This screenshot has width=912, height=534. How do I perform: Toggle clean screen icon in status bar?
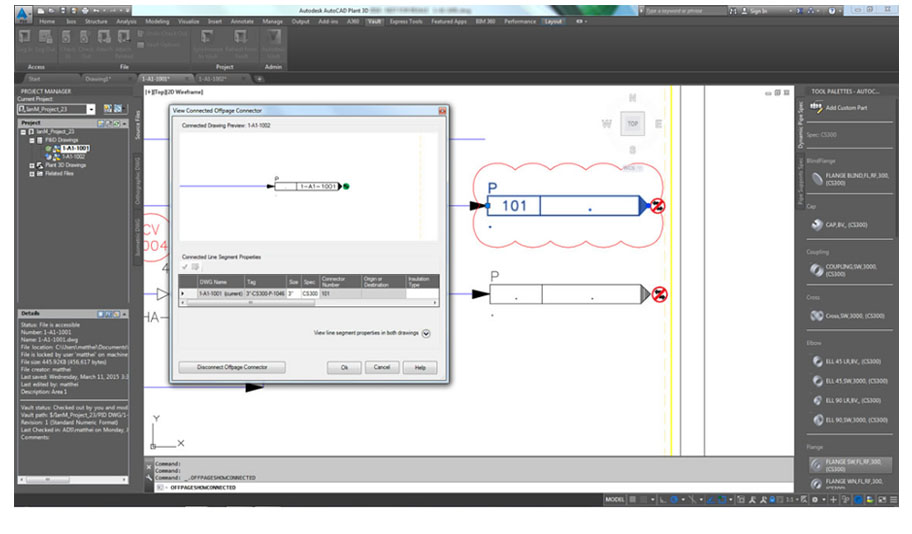coord(882,500)
